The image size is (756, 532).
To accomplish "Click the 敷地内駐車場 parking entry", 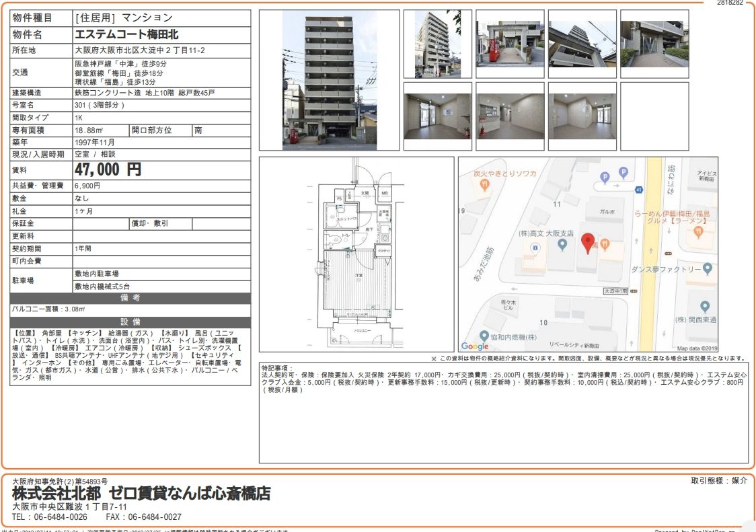I will [x=96, y=274].
